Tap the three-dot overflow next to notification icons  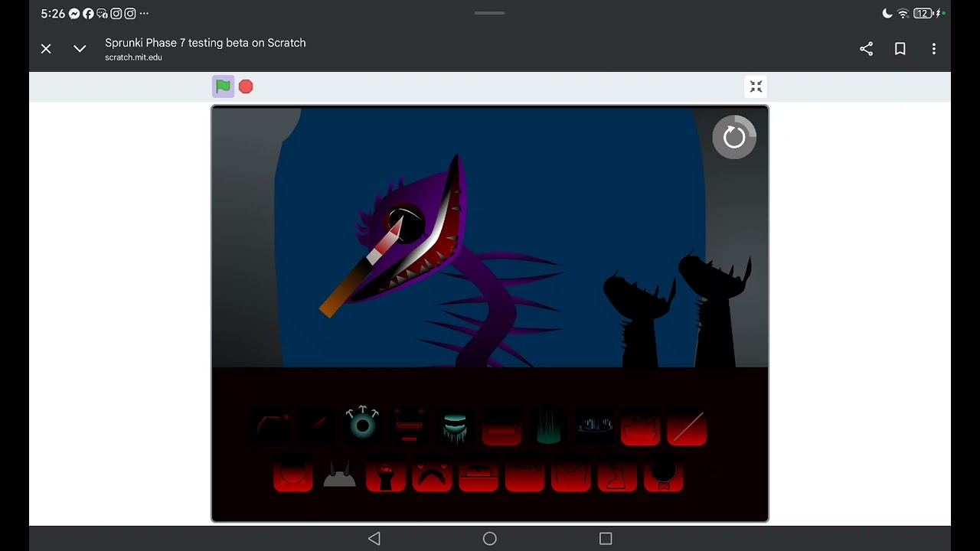tap(145, 14)
